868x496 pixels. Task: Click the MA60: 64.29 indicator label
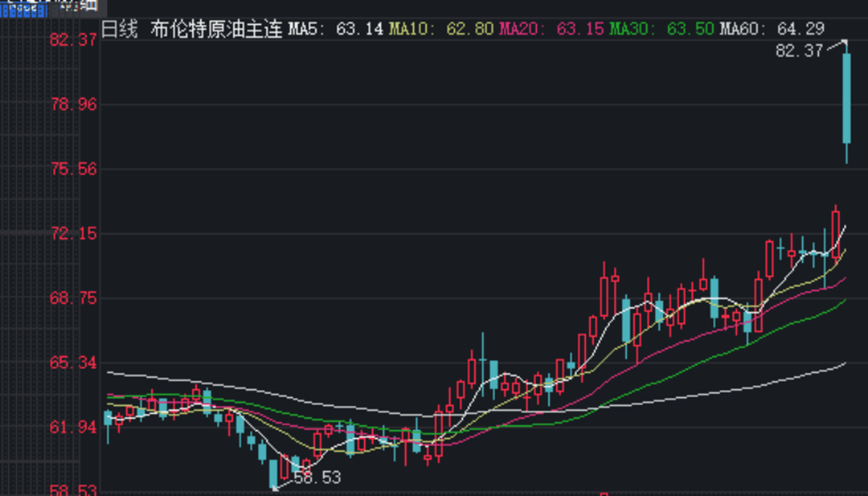click(772, 29)
